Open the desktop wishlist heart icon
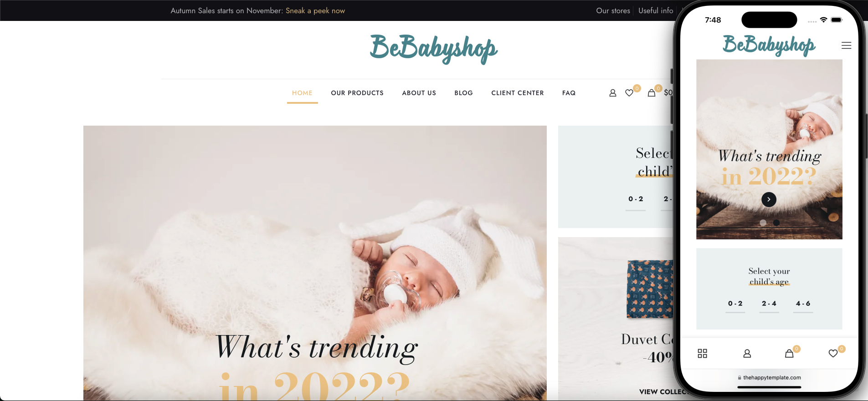This screenshot has width=868, height=401. (629, 93)
